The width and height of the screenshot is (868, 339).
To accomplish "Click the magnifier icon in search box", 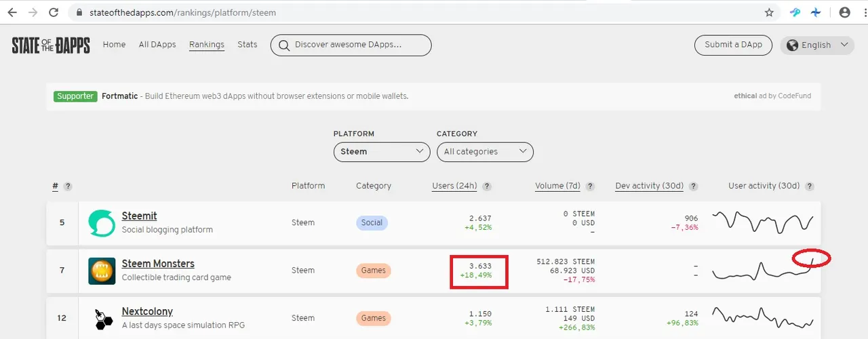I will tap(284, 45).
